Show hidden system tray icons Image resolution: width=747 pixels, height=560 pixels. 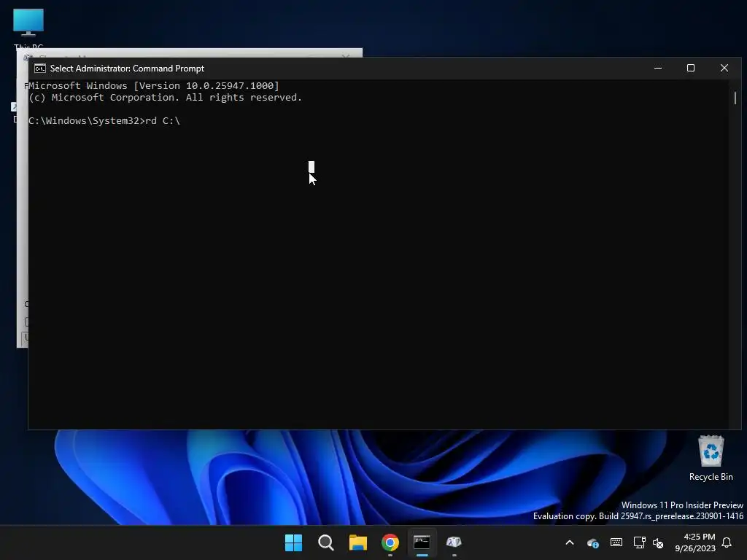coord(569,542)
